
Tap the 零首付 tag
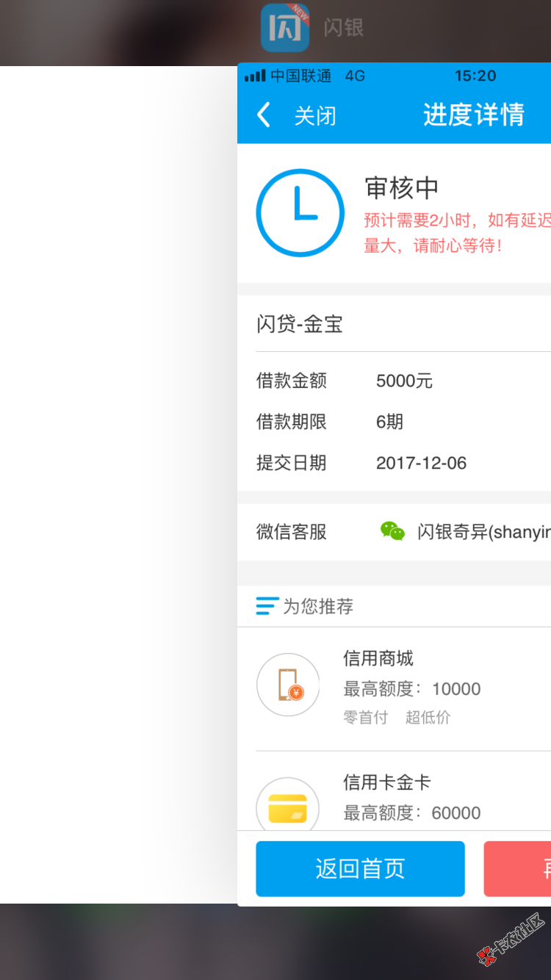365,718
